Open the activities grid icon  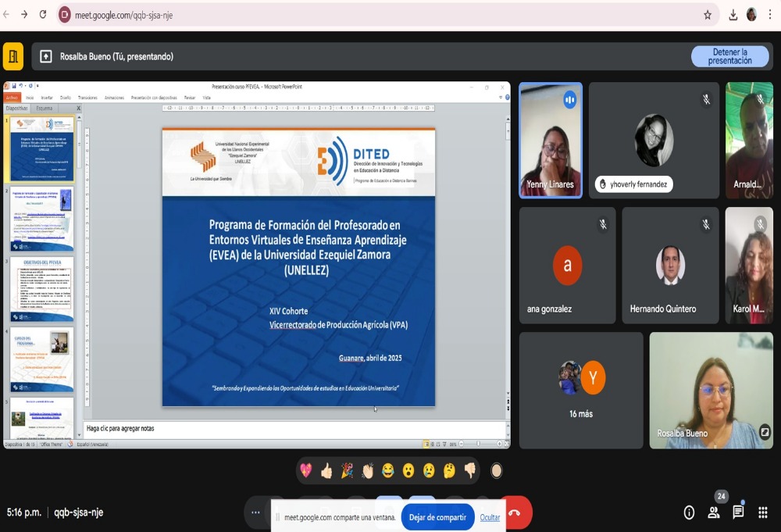(763, 512)
